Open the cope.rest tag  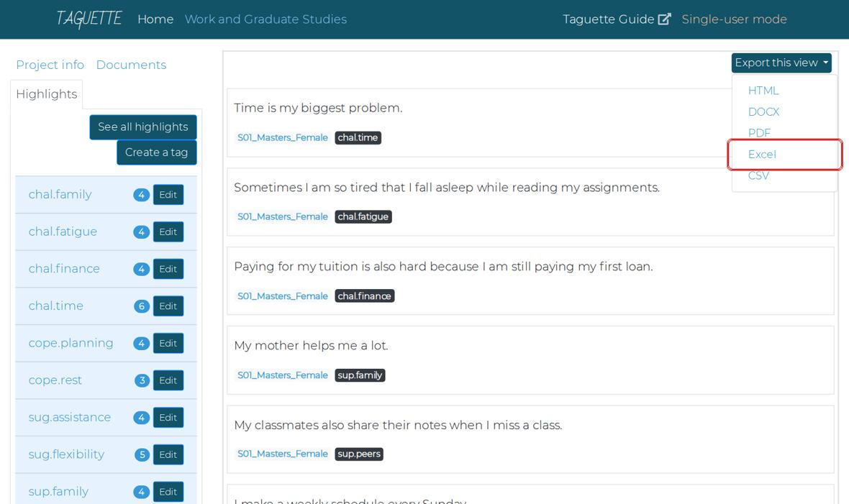(55, 380)
